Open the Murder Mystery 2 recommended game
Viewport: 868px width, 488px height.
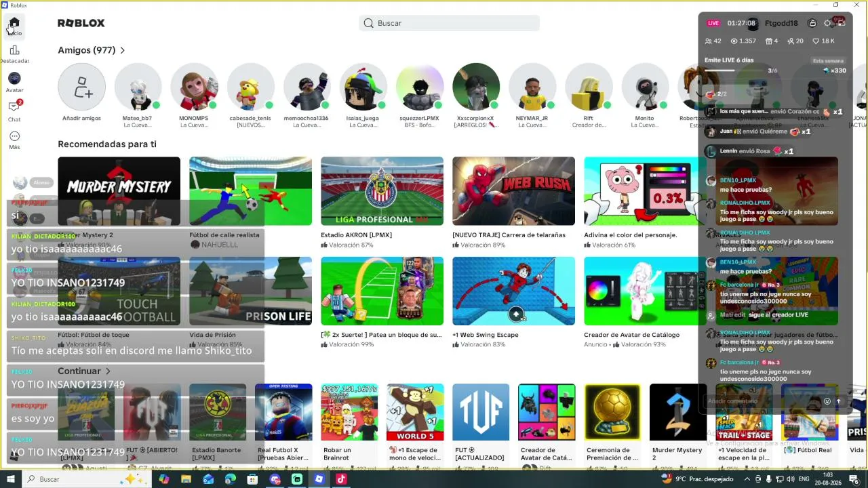click(x=119, y=191)
